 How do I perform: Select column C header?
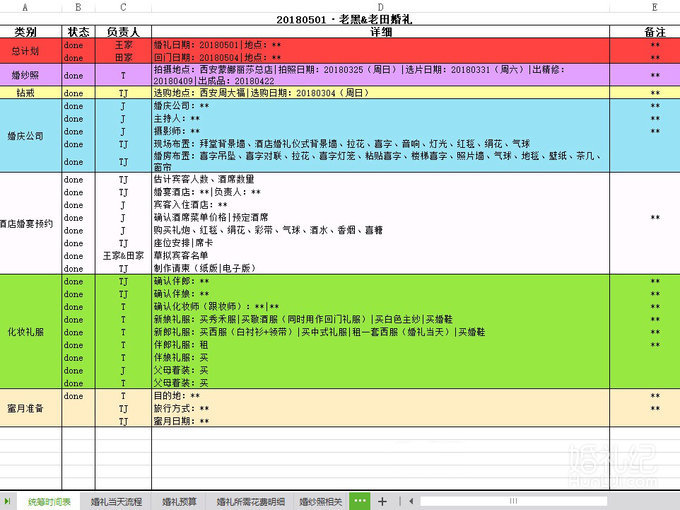(x=123, y=7)
